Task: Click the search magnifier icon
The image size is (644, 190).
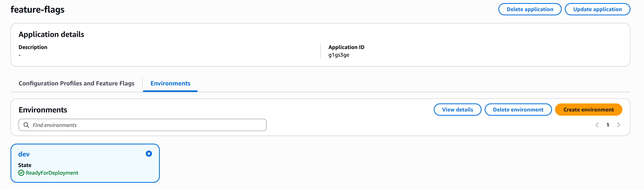Action: [x=26, y=125]
